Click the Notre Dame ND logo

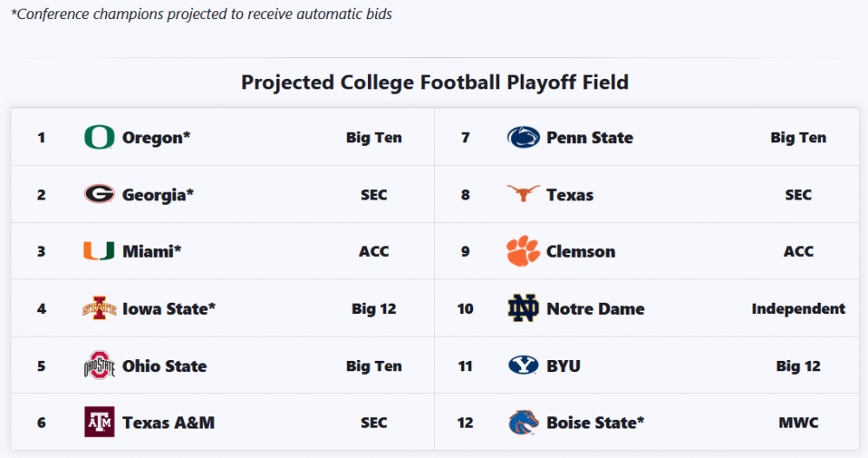click(x=523, y=309)
